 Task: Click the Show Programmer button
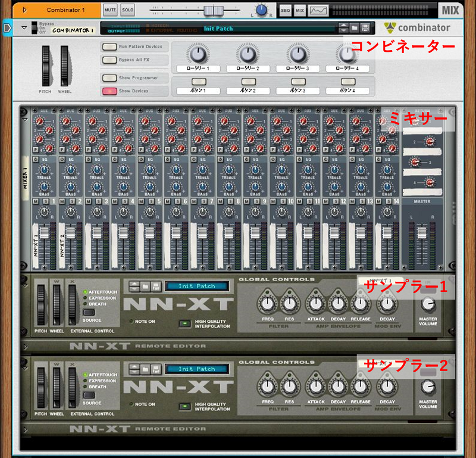click(x=109, y=78)
